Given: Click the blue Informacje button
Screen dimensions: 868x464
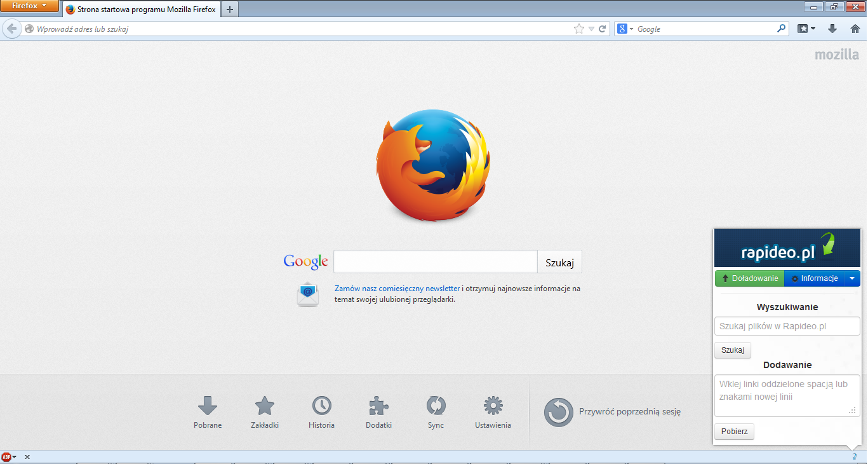Looking at the screenshot, I should click(814, 278).
